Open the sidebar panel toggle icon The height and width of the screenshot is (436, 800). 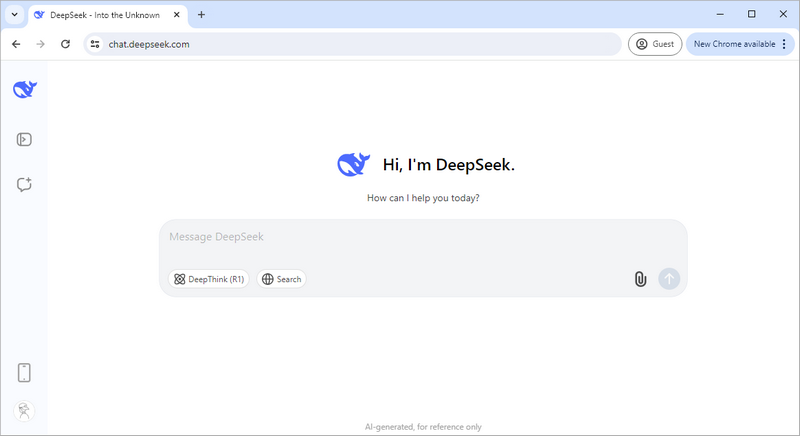[x=24, y=139]
